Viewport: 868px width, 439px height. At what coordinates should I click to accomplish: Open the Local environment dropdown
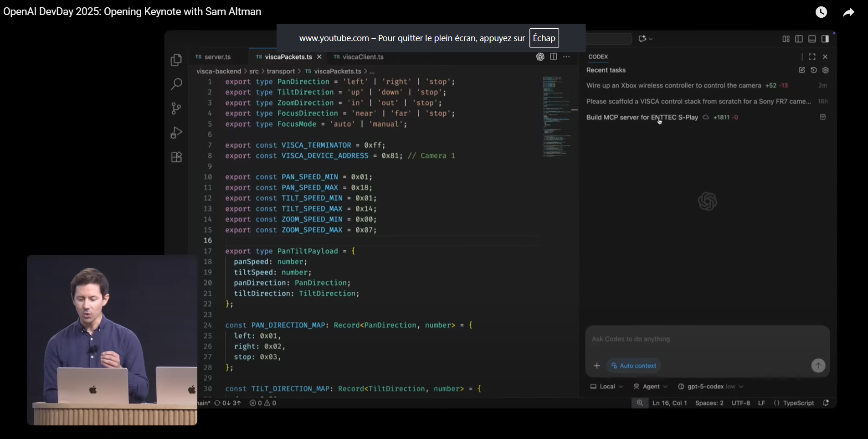[x=606, y=387]
